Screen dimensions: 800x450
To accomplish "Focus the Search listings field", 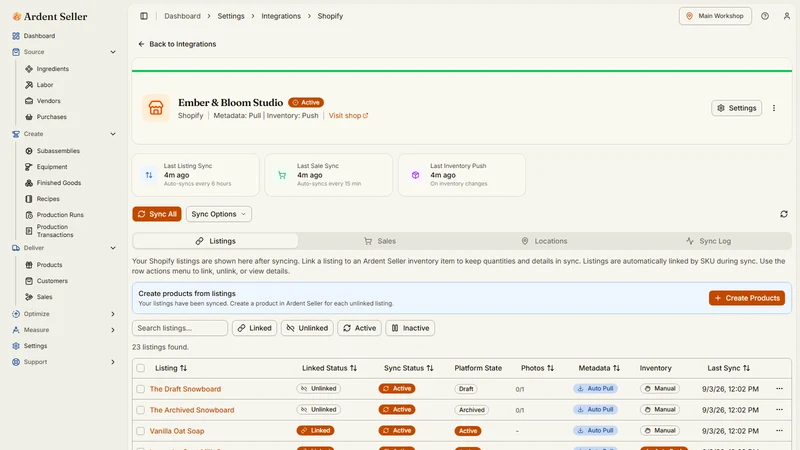I will click(180, 328).
